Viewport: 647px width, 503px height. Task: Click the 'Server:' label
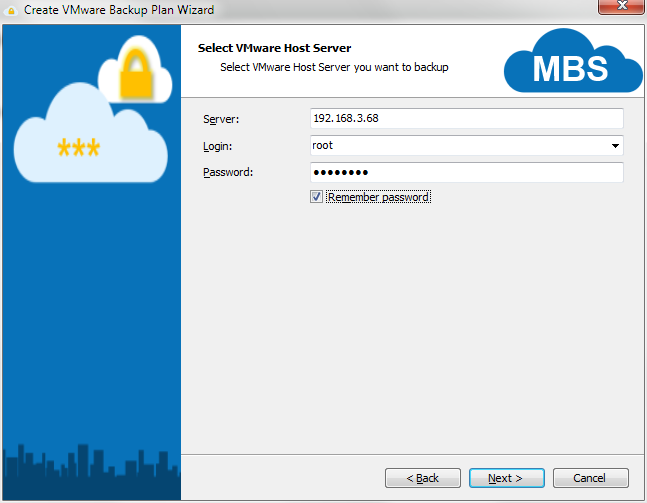click(221, 119)
